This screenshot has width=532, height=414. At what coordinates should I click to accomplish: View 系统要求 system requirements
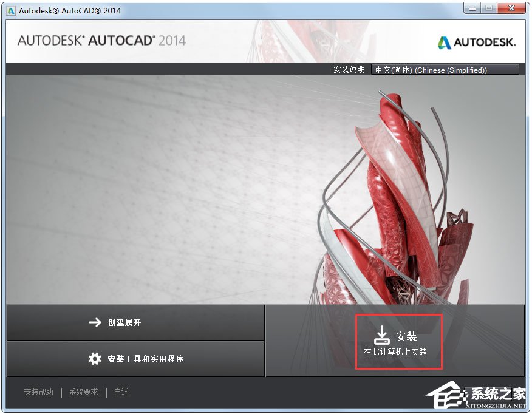[x=83, y=392]
